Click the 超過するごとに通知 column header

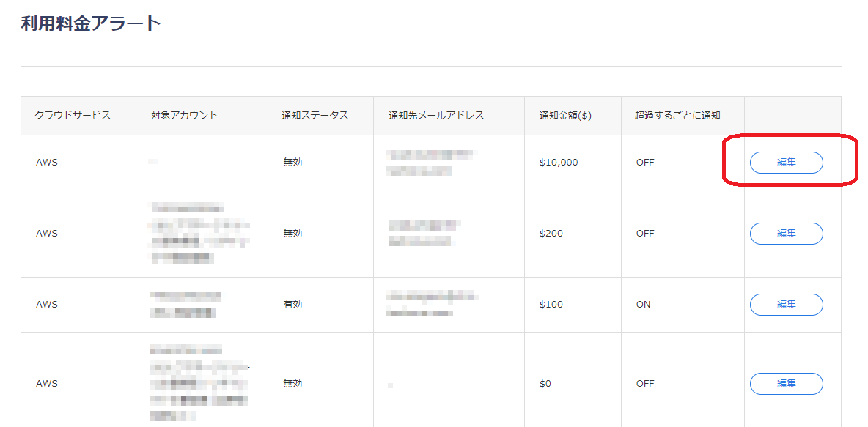(x=677, y=115)
